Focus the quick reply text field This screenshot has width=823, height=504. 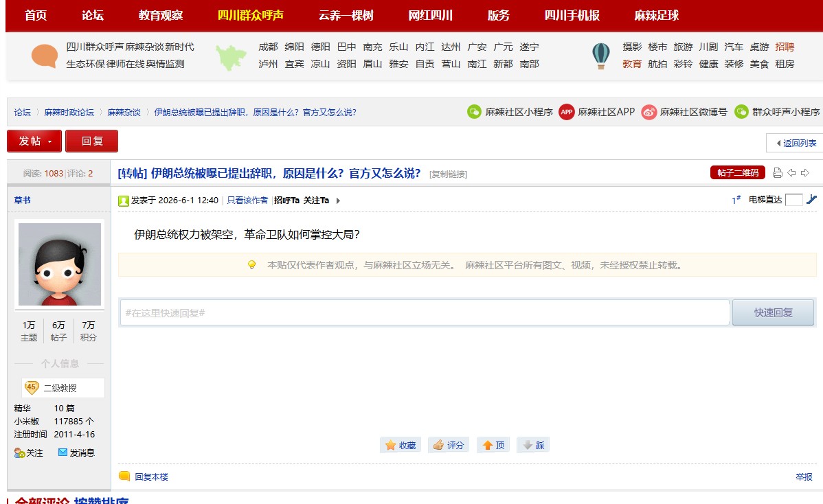(x=425, y=312)
